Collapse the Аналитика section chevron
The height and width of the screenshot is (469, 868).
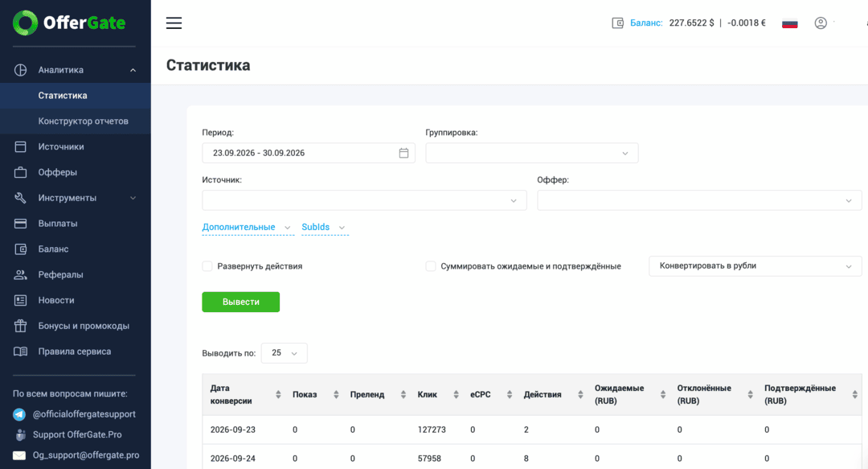pyautogui.click(x=133, y=70)
